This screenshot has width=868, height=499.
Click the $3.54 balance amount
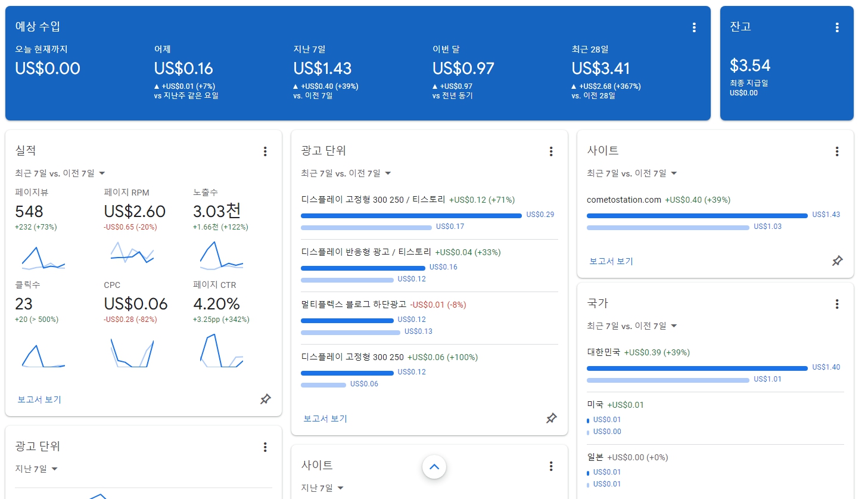point(750,66)
